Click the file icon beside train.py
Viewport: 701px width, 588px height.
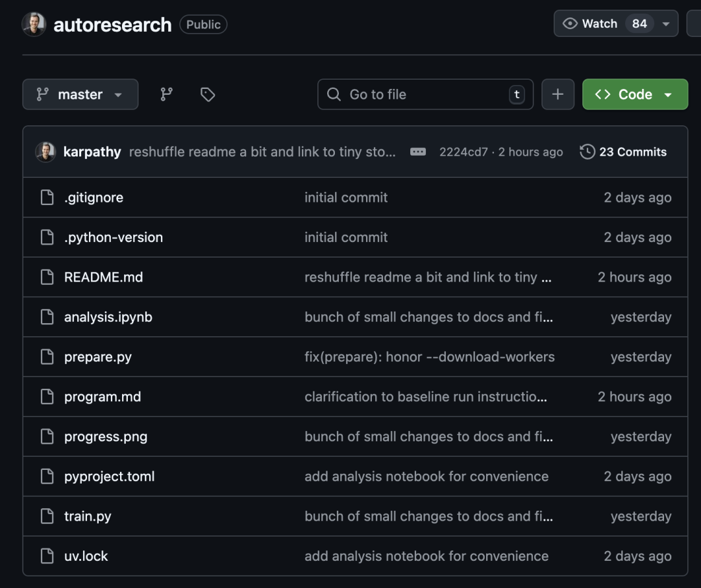(47, 517)
